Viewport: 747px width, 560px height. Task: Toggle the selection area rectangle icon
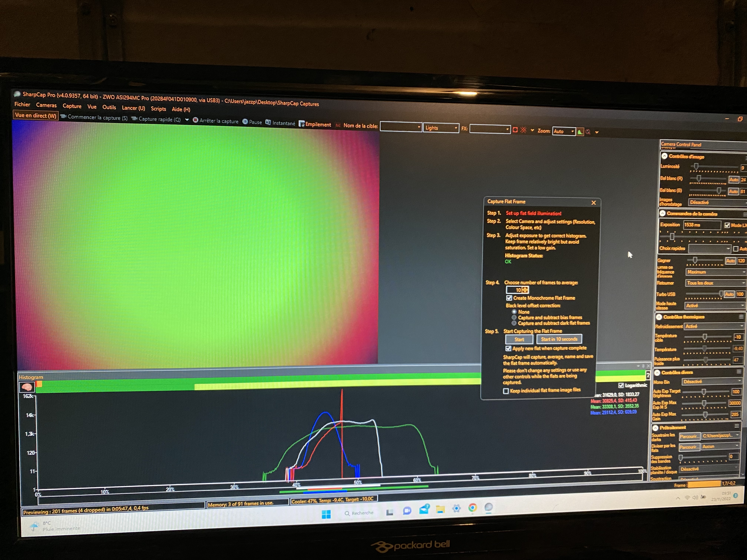tap(515, 130)
